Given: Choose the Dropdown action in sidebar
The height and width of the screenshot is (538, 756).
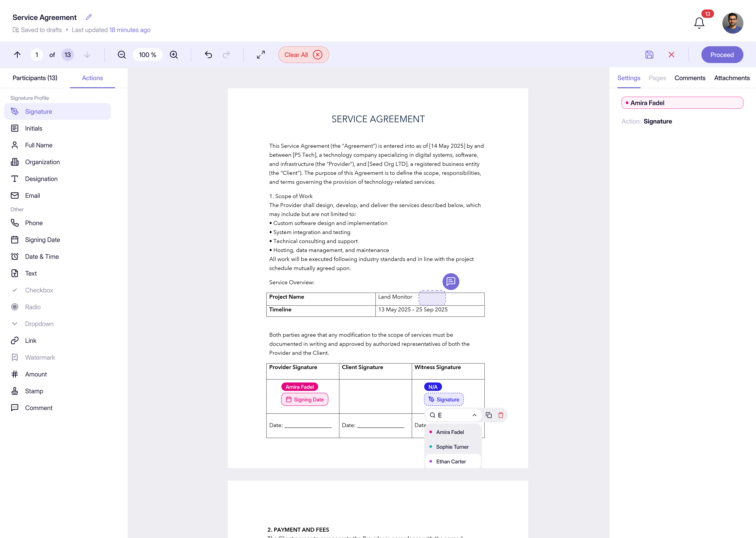Looking at the screenshot, I should pos(39,324).
